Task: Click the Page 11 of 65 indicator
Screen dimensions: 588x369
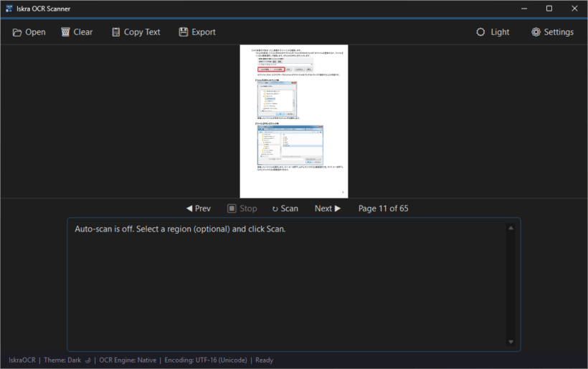Action: pyautogui.click(x=383, y=209)
